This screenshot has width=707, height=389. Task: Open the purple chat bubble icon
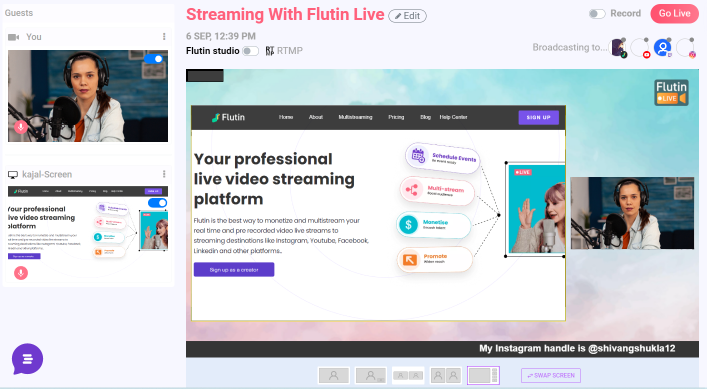click(x=27, y=359)
